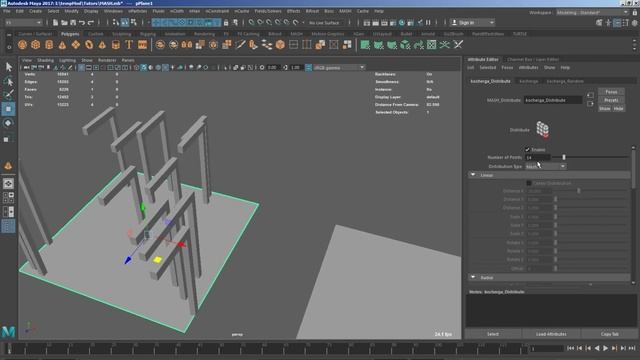This screenshot has width=640, height=360.
Task: Open the viewport Shading menu
Action: pos(45,60)
